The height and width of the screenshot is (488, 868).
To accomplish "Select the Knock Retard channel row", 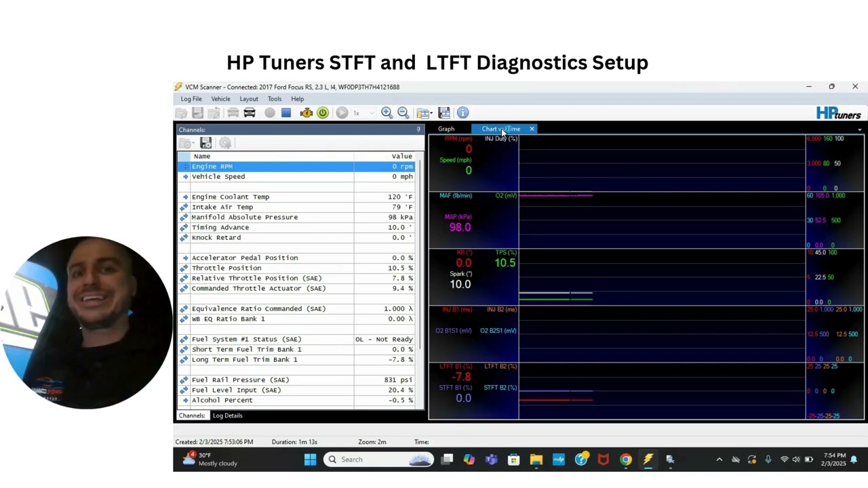I will (297, 237).
